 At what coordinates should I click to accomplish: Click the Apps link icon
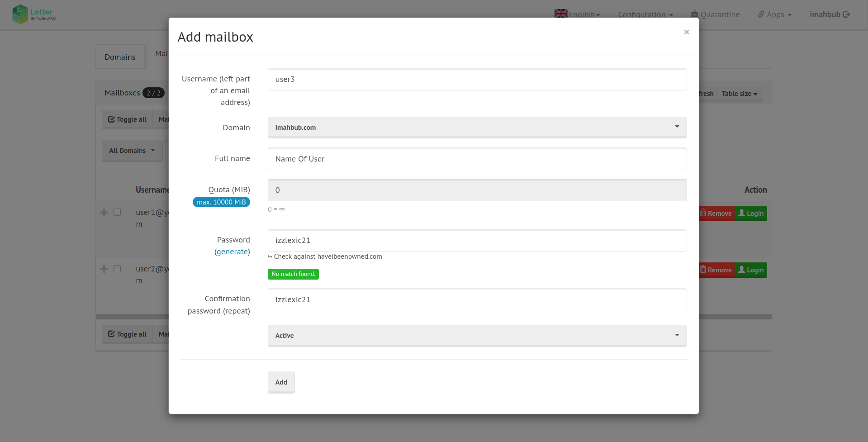761,14
